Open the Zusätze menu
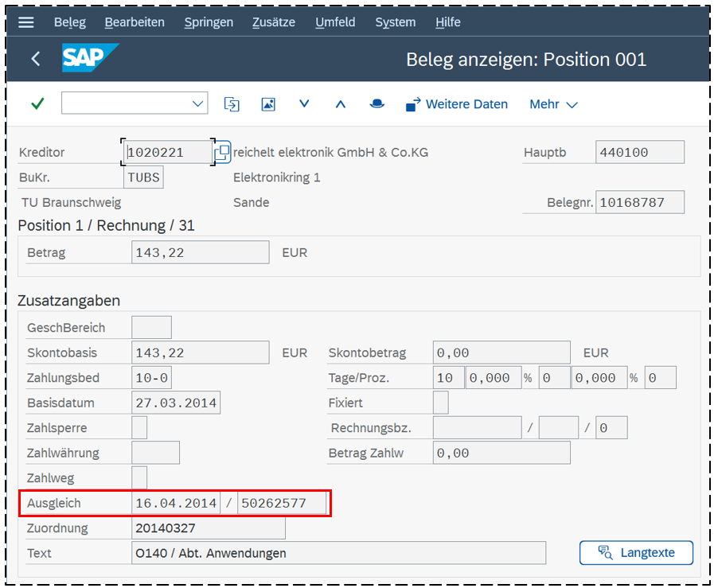The image size is (714, 588). tap(274, 22)
